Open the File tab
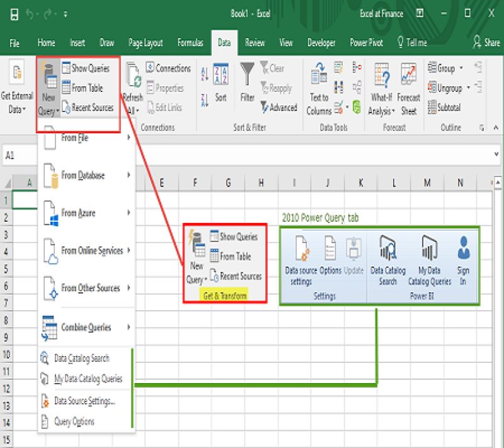This screenshot has height=448, width=504. point(14,43)
